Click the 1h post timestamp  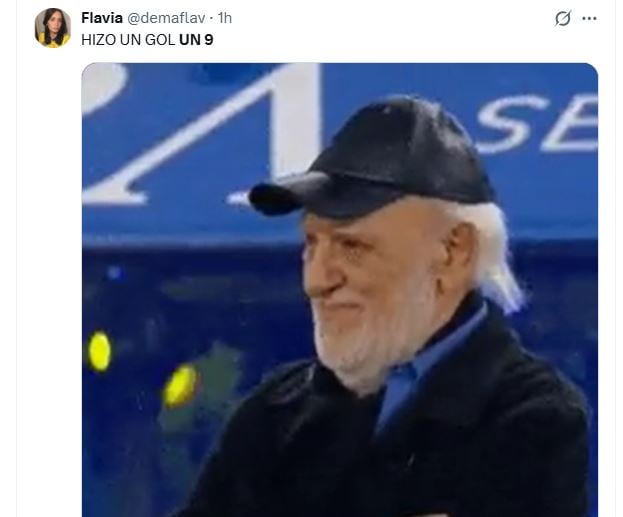[224, 18]
